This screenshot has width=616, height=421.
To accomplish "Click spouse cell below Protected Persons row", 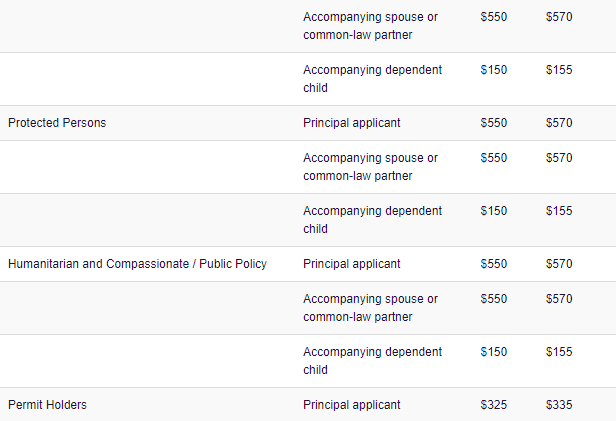I will [x=370, y=167].
